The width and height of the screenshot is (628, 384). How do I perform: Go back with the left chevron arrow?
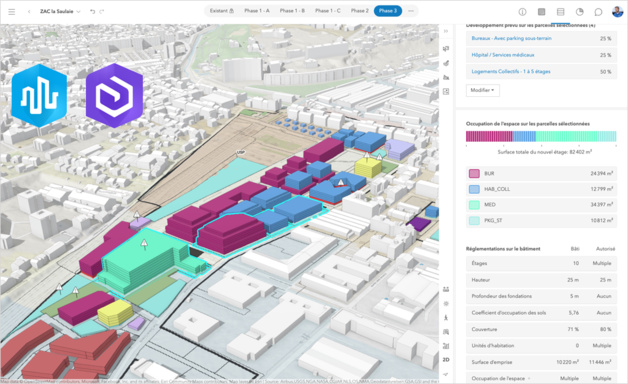coord(29,12)
